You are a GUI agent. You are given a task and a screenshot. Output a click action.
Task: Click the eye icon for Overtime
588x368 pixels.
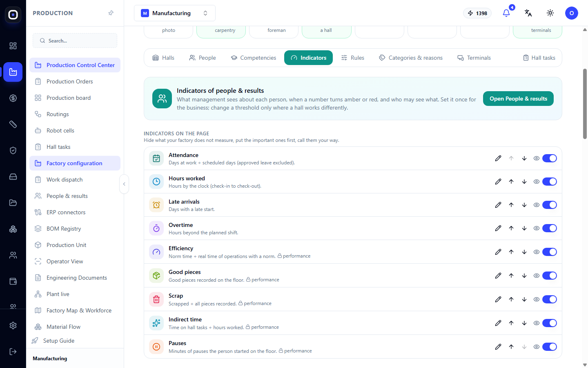(537, 228)
